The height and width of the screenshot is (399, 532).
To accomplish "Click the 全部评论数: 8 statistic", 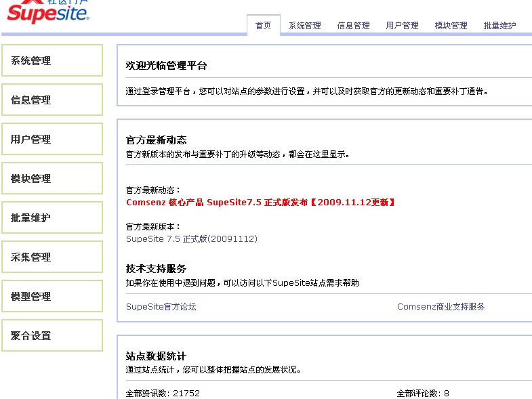I will (x=423, y=394).
